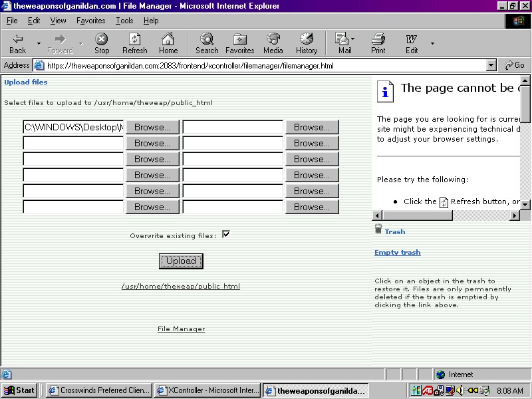
Task: Expand the Address bar dropdown arrow
Action: (x=491, y=65)
